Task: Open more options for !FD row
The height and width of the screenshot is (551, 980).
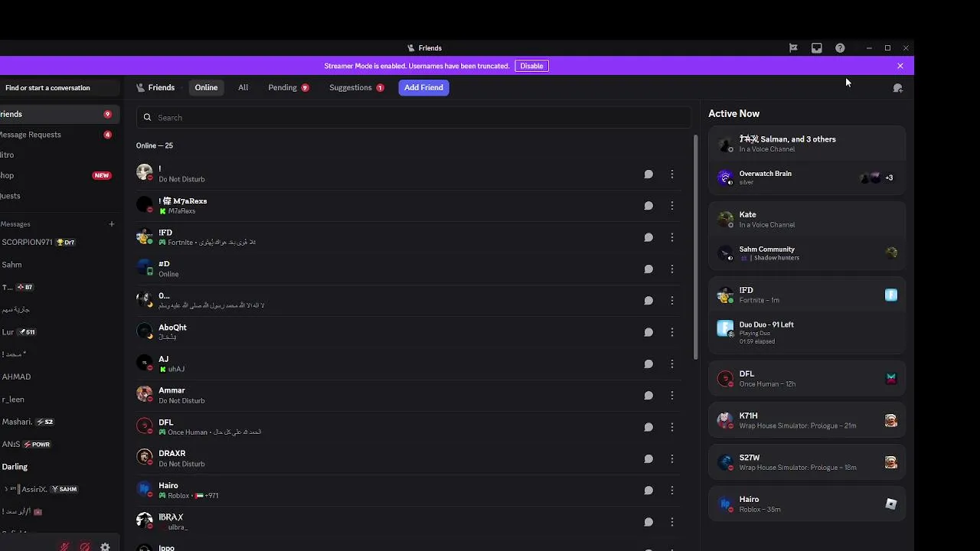Action: click(x=672, y=237)
